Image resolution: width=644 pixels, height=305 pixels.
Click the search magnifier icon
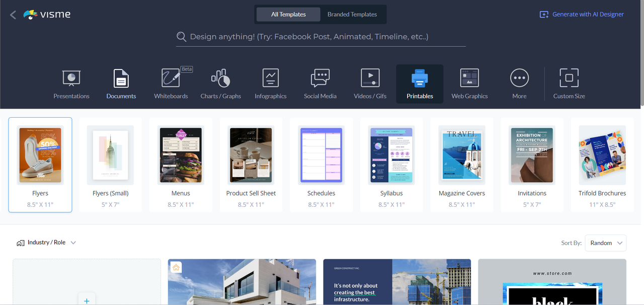click(182, 37)
